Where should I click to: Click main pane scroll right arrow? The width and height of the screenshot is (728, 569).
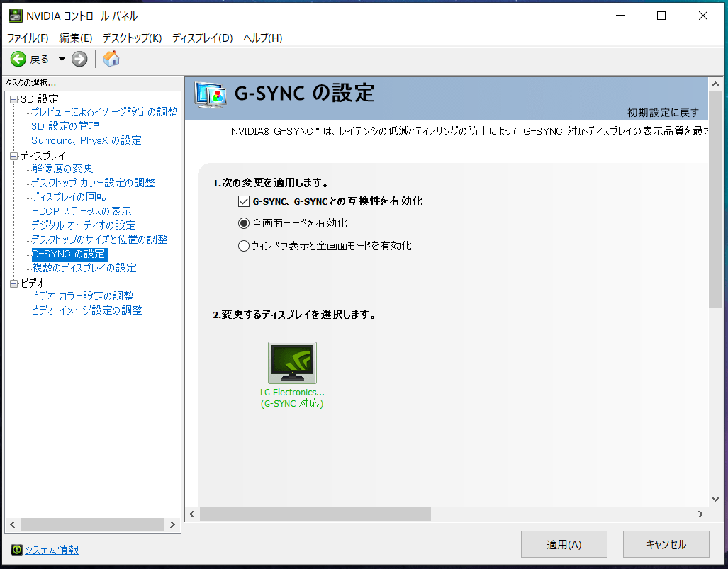coord(700,514)
